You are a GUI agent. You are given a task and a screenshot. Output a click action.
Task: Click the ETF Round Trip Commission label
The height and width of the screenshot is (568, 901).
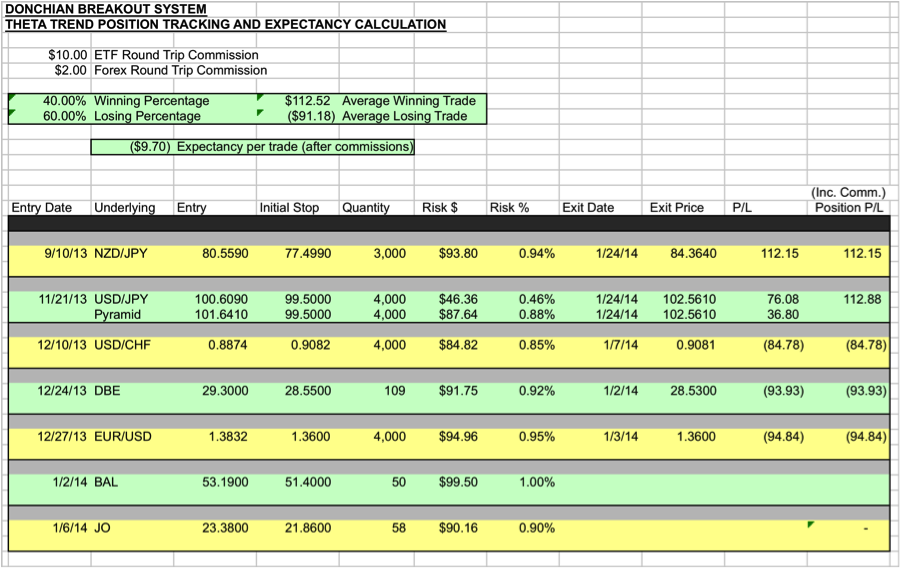176,55
